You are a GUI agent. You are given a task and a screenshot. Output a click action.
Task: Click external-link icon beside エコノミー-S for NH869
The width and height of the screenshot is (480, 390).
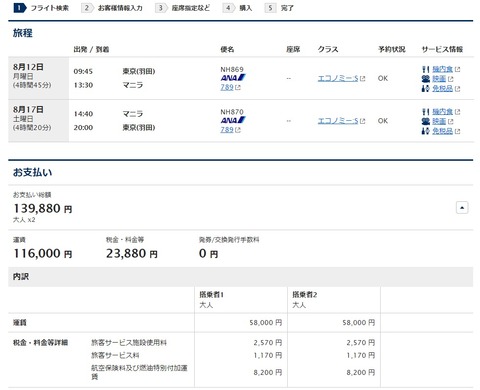click(x=363, y=79)
